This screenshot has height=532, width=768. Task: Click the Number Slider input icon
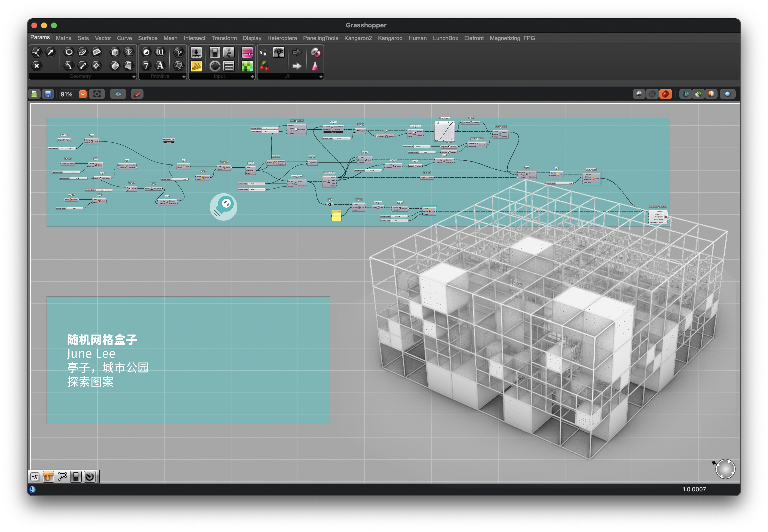coord(196,52)
